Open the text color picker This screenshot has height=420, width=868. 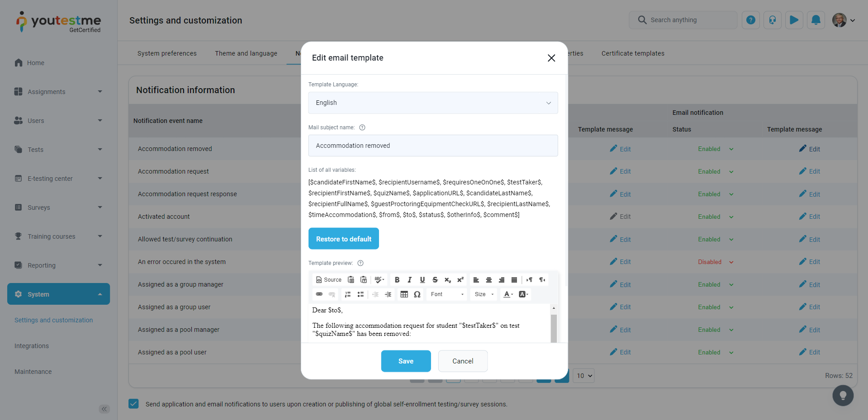coord(508,294)
